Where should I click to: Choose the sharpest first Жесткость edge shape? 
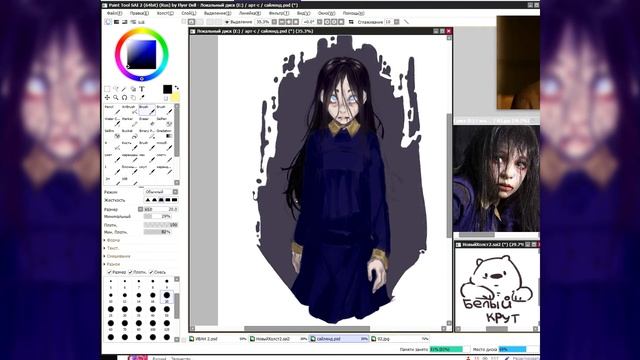(148, 200)
